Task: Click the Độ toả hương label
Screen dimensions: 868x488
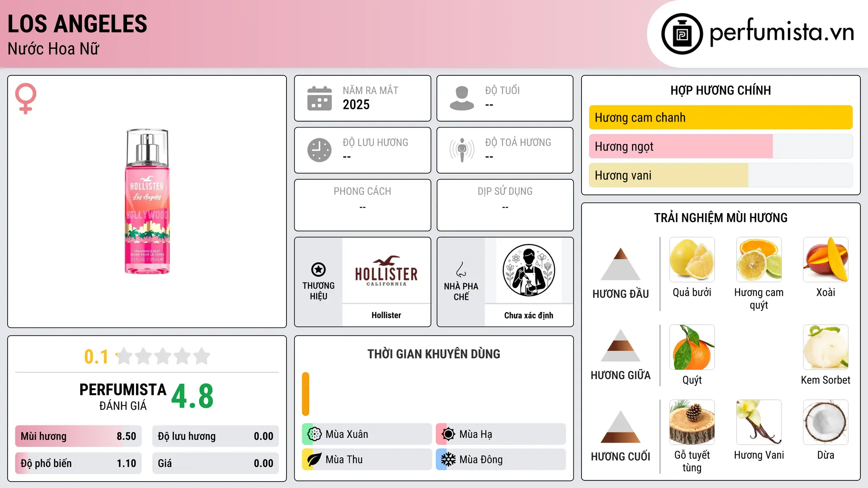Action: click(x=518, y=142)
